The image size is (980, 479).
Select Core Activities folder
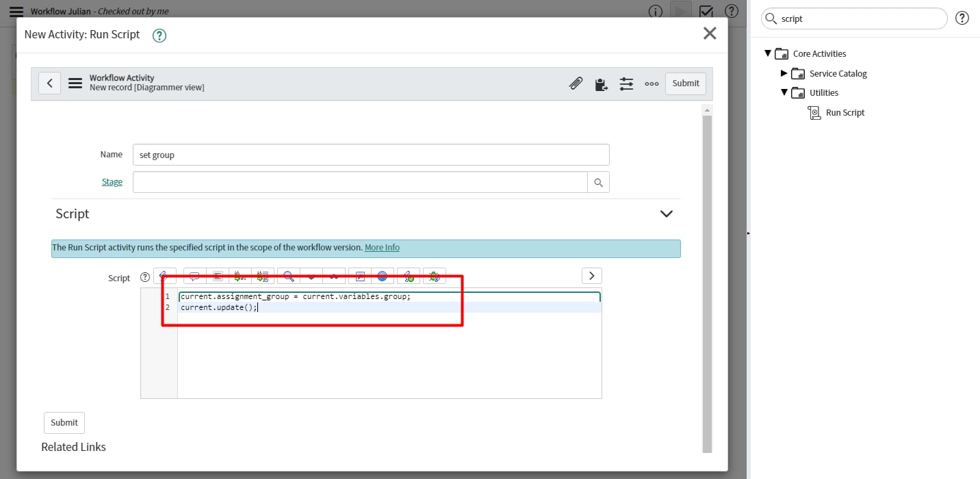(811, 54)
